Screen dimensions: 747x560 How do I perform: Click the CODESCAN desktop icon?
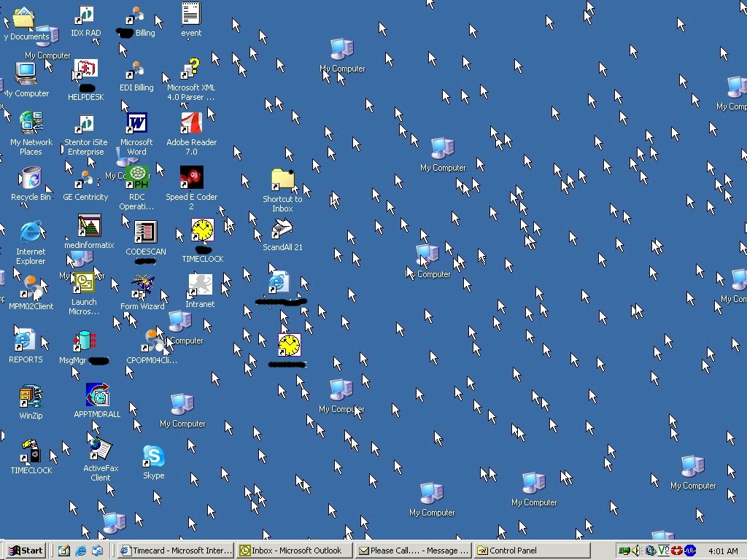coord(145,233)
